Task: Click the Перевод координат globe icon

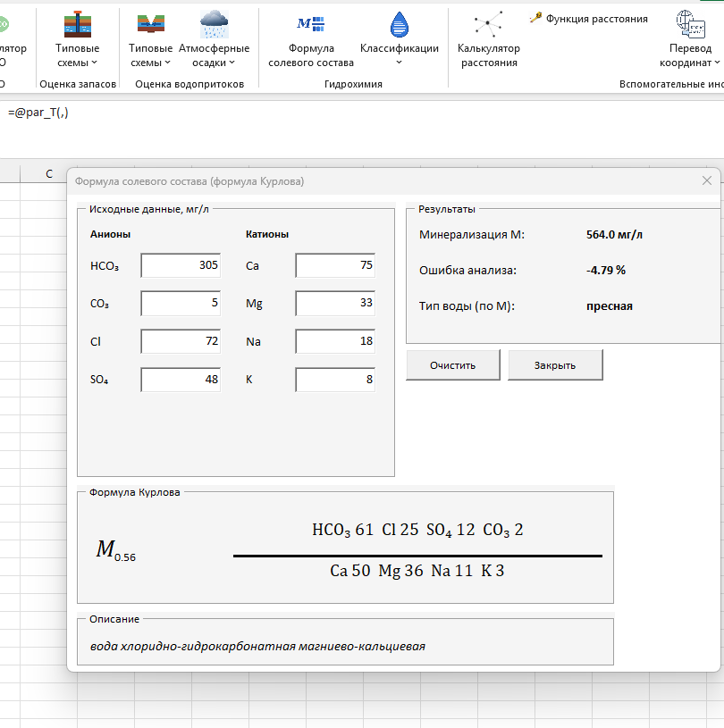Action: [x=690, y=24]
